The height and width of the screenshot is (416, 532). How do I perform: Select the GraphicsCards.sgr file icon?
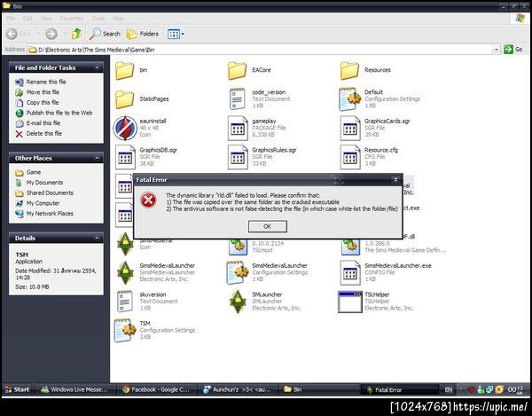[x=350, y=128]
